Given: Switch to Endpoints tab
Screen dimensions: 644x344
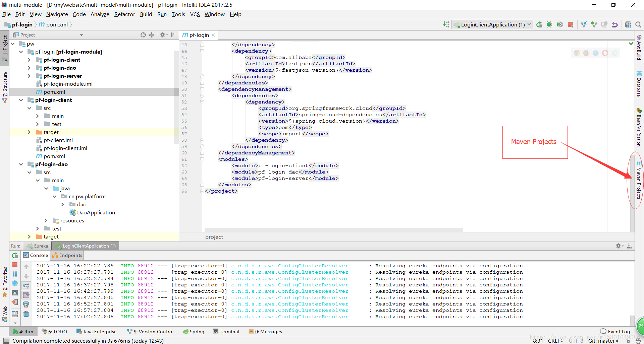Looking at the screenshot, I should (x=67, y=255).
